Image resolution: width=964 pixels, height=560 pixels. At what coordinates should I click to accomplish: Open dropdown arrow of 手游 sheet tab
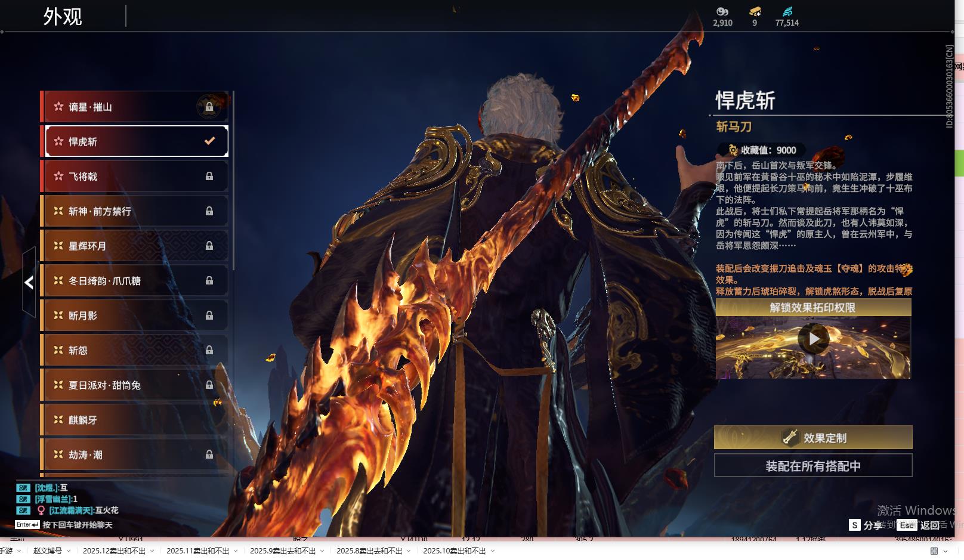pyautogui.click(x=19, y=551)
